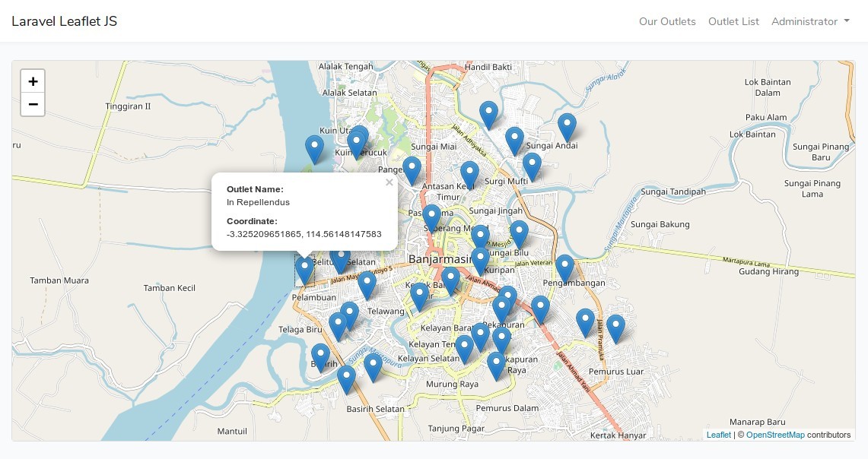This screenshot has height=459, width=868.
Task: Click the Leaflet attribution link
Action: (x=718, y=435)
